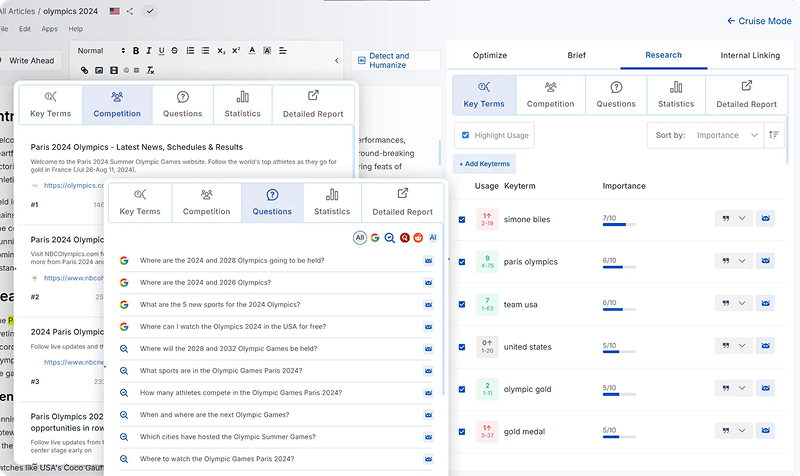Apply Italic formatting in editor toolbar

coord(148,51)
